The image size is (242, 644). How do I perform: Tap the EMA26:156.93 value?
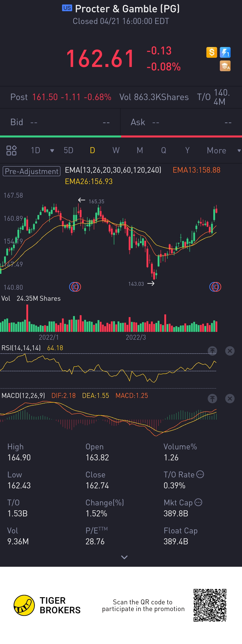tap(89, 182)
